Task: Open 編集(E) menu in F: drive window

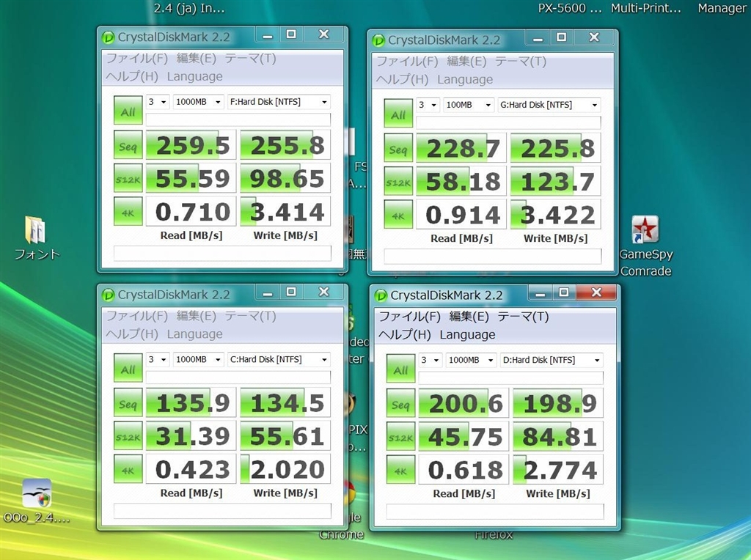Action: tap(197, 59)
